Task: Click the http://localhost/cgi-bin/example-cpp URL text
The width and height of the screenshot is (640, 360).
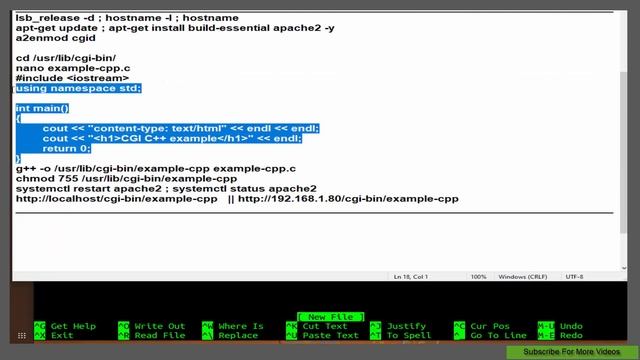Action: (116, 199)
